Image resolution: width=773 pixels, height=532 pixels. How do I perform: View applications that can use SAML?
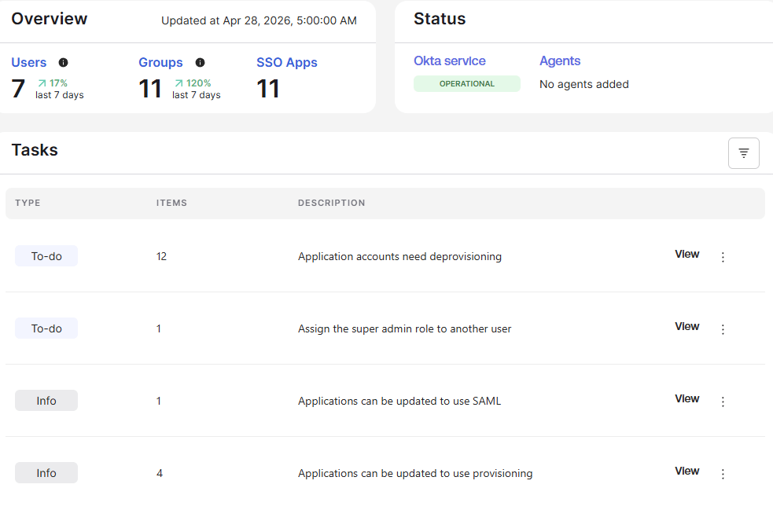click(x=686, y=399)
